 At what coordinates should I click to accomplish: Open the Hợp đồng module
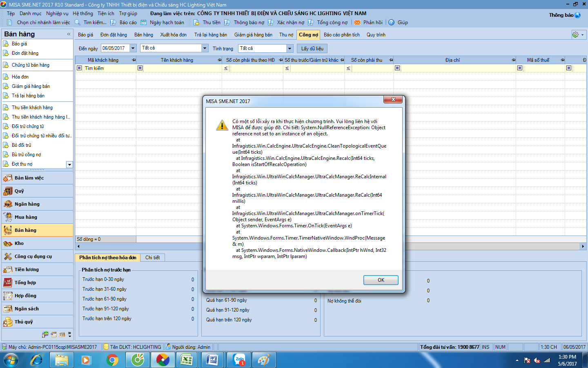pos(37,296)
